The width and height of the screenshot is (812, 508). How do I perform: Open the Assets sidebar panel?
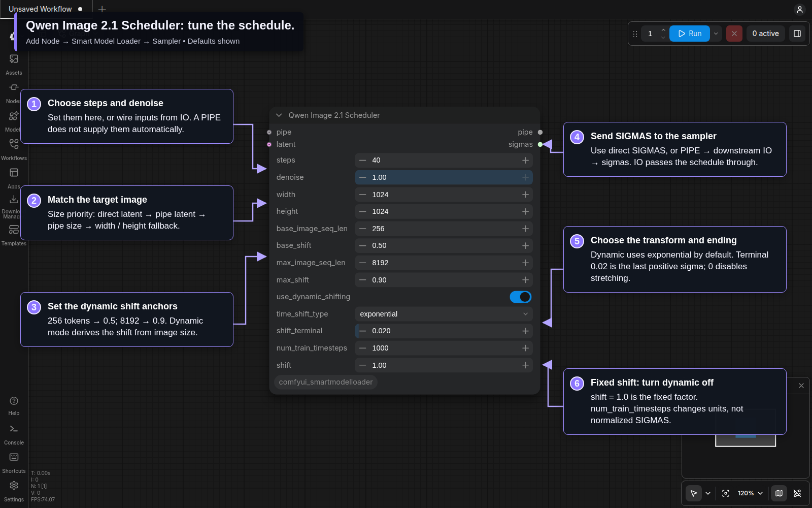tap(14, 64)
